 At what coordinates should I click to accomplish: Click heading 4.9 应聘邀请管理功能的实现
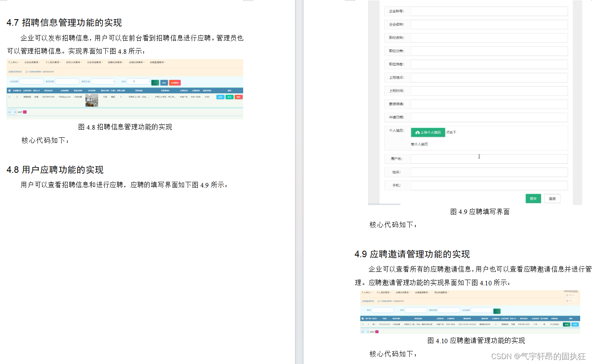point(412,254)
